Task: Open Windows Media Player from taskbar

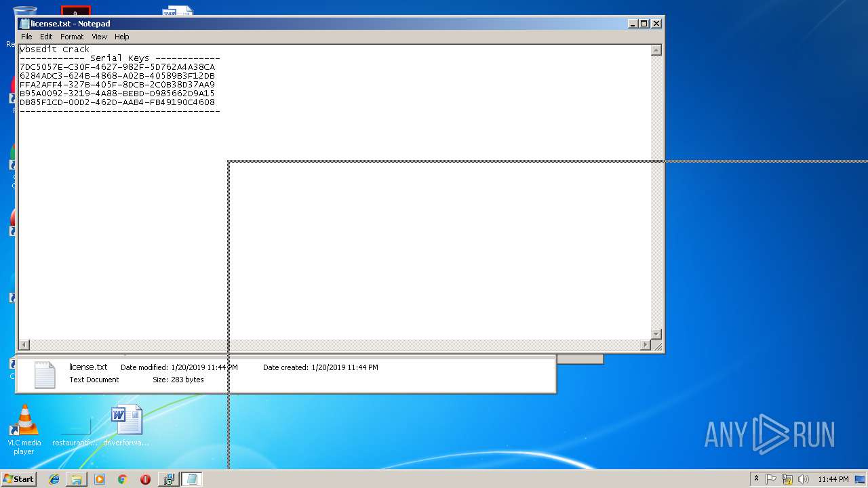Action: (x=100, y=479)
